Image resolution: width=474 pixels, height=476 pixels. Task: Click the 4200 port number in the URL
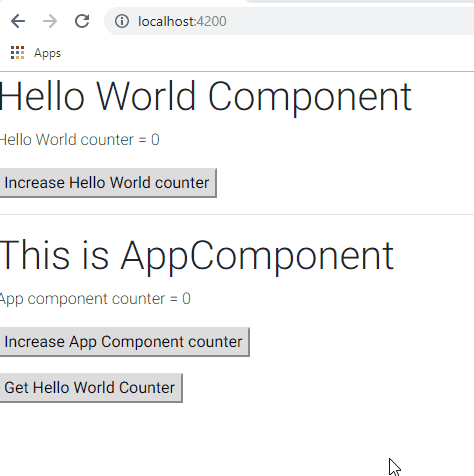pyautogui.click(x=211, y=21)
